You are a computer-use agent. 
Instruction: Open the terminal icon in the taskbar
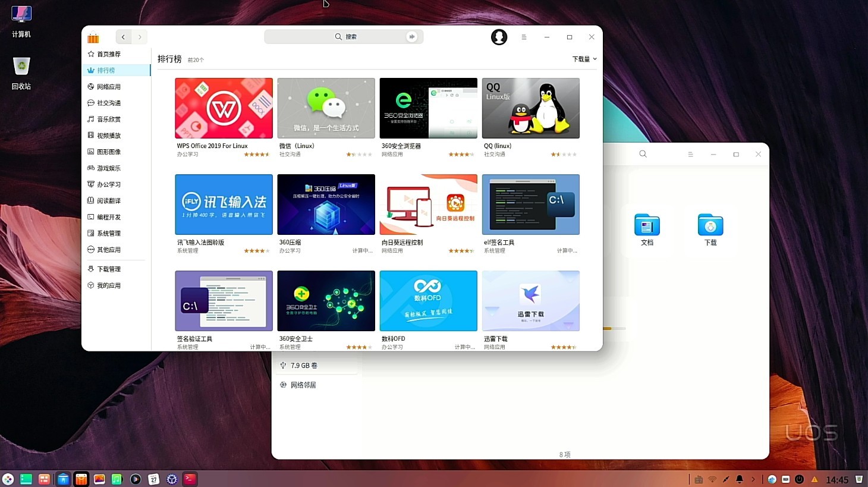[190, 479]
